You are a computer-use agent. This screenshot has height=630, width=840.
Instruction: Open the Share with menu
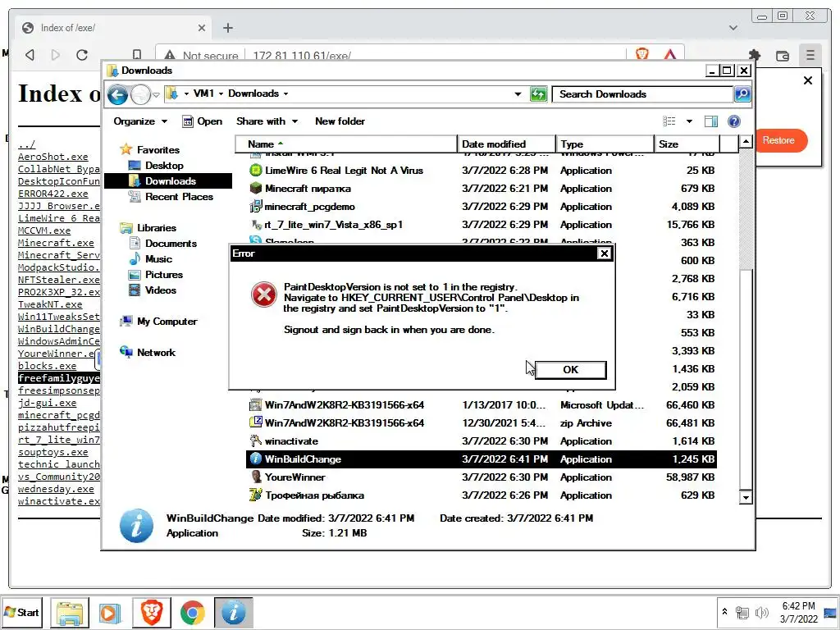click(267, 121)
